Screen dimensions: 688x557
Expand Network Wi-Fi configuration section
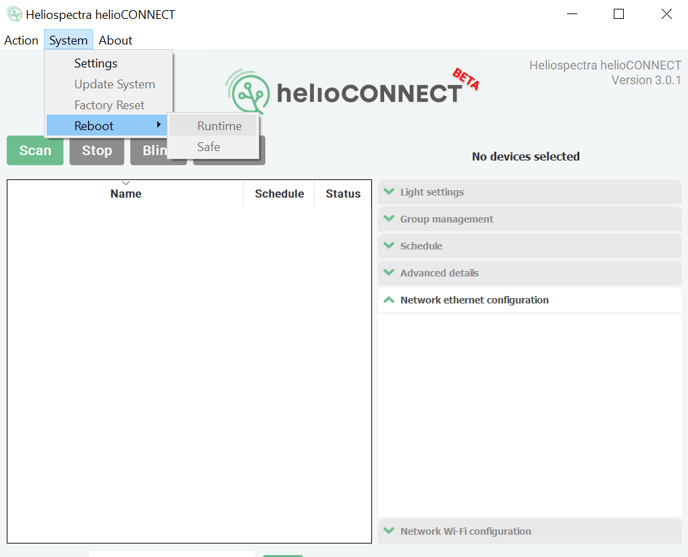(x=530, y=531)
